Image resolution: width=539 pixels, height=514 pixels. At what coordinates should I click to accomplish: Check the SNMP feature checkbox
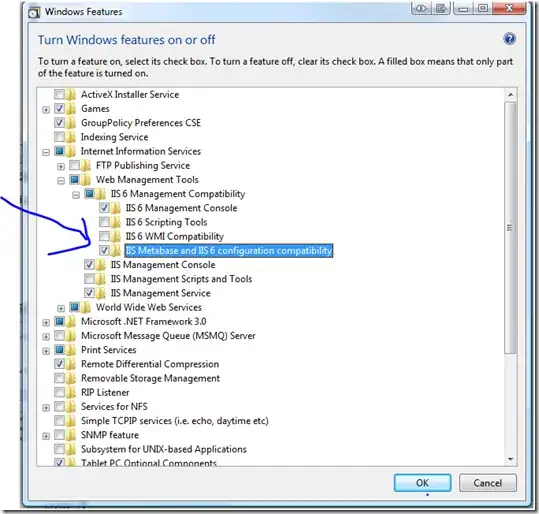pyautogui.click(x=59, y=435)
